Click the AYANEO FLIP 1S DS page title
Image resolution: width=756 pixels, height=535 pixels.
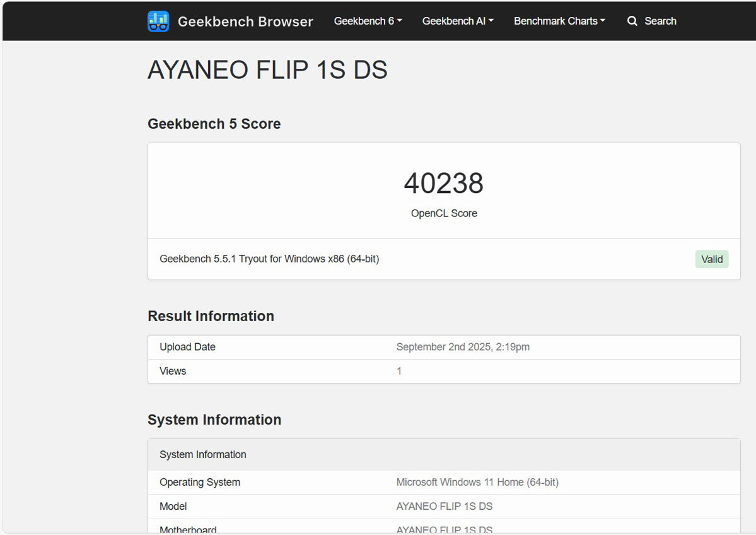coord(267,70)
